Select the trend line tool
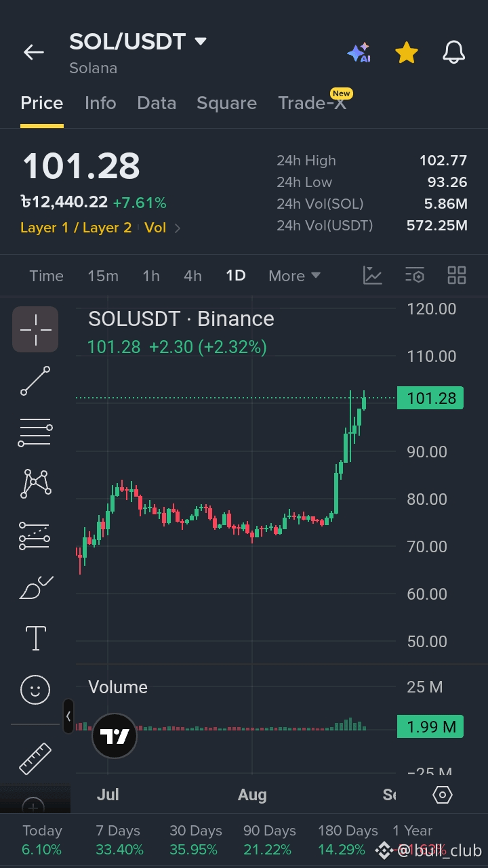Image resolution: width=488 pixels, height=868 pixels. [x=35, y=381]
